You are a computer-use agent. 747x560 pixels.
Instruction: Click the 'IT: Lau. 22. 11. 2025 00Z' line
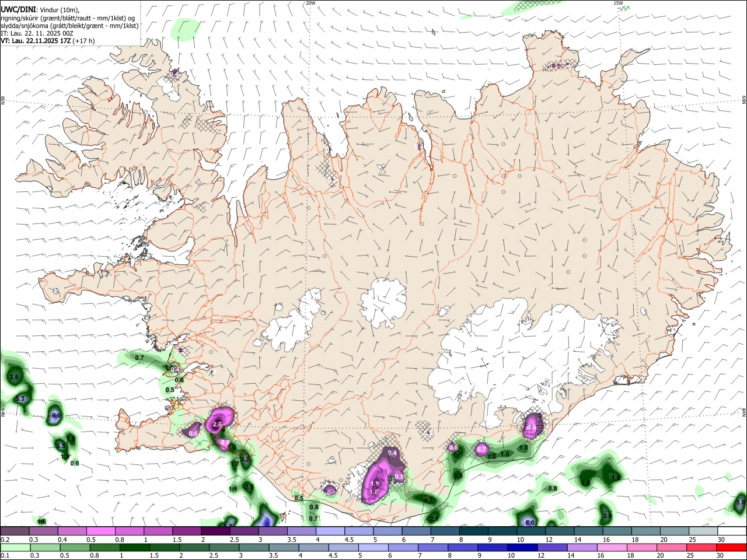coord(37,34)
